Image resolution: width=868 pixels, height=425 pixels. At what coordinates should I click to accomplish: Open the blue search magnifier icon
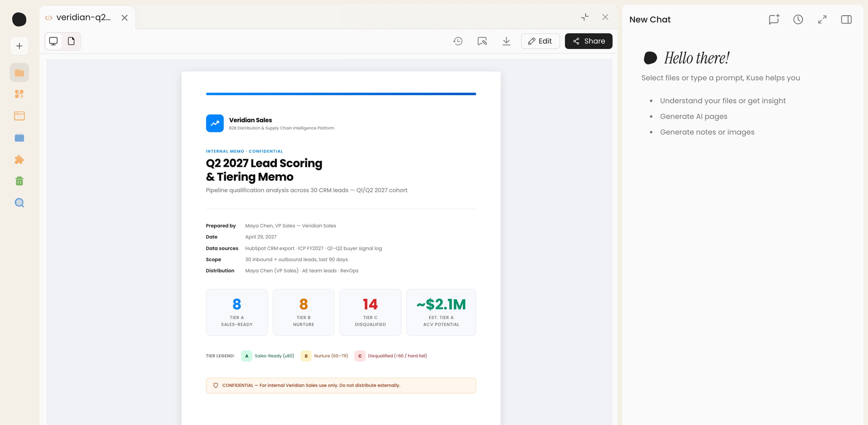[19, 203]
